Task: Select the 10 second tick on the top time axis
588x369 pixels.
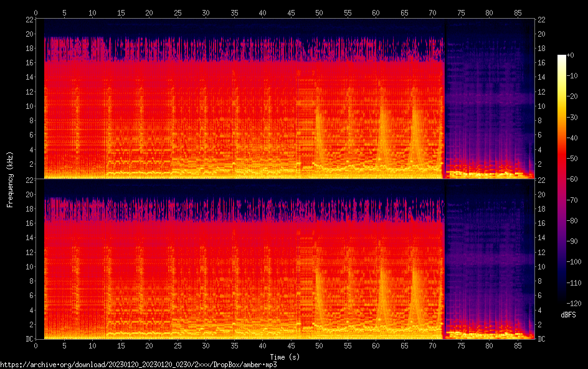Action: (93, 12)
